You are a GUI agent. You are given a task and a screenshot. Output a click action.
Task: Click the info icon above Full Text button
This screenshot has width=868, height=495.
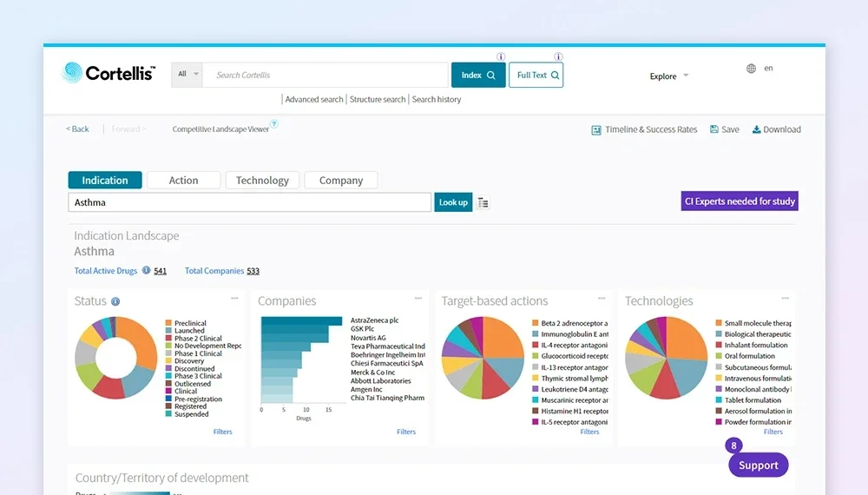[557, 56]
